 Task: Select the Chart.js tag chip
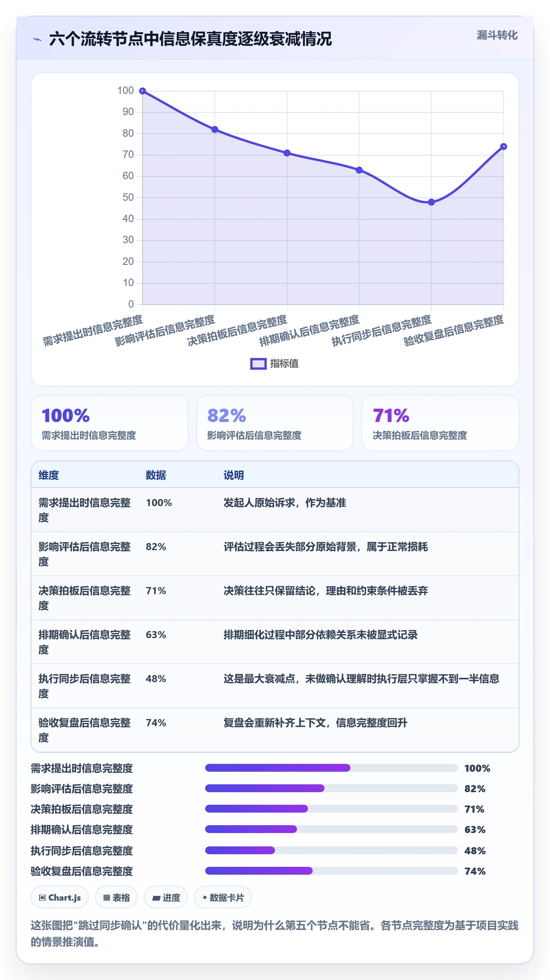click(60, 897)
